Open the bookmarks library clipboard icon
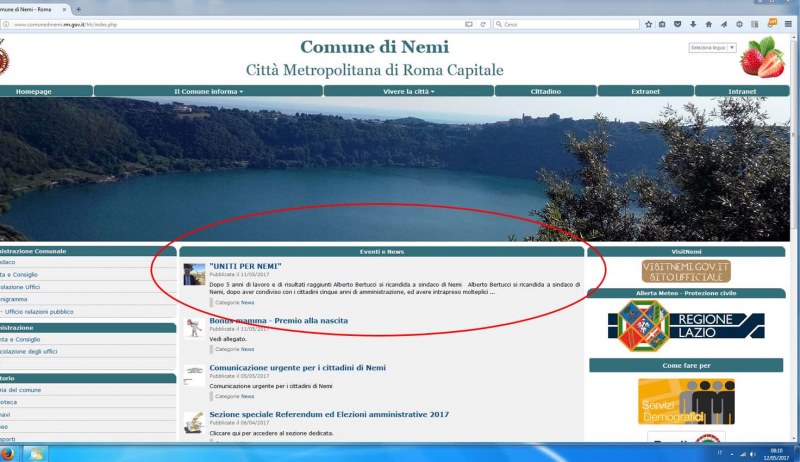 [662, 24]
